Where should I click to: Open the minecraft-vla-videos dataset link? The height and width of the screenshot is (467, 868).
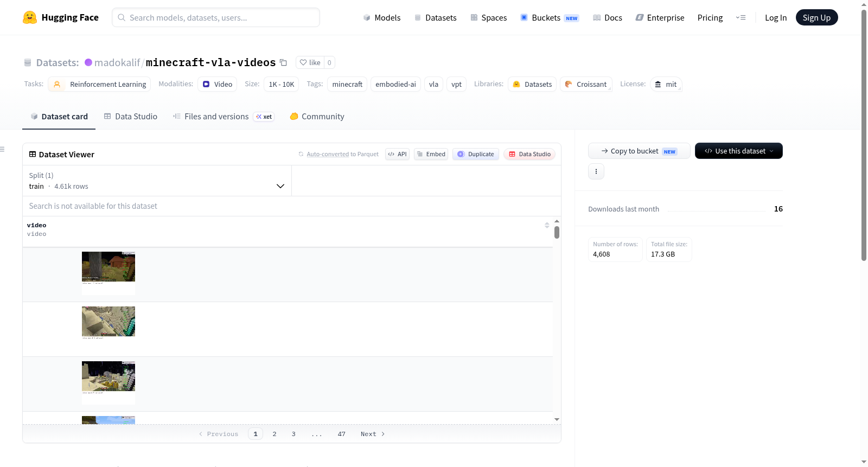point(211,62)
